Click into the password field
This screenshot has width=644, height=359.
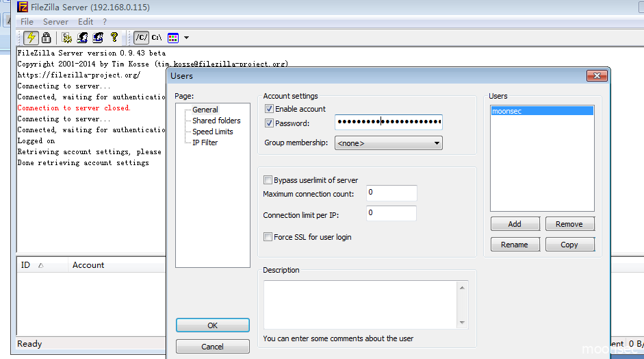[389, 122]
